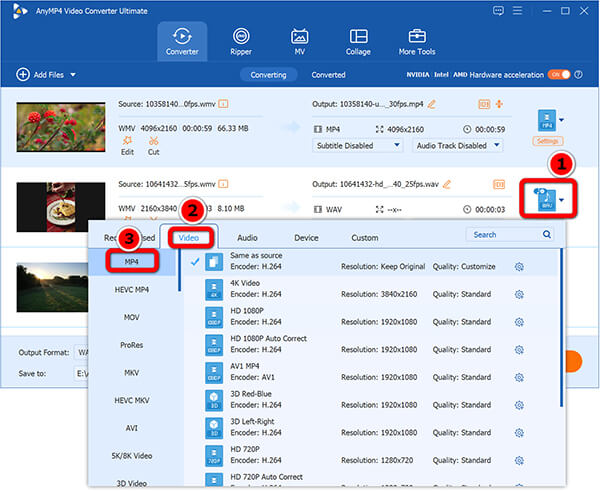Open the Collage module
Screen dimensions: 600x491
[x=358, y=42]
